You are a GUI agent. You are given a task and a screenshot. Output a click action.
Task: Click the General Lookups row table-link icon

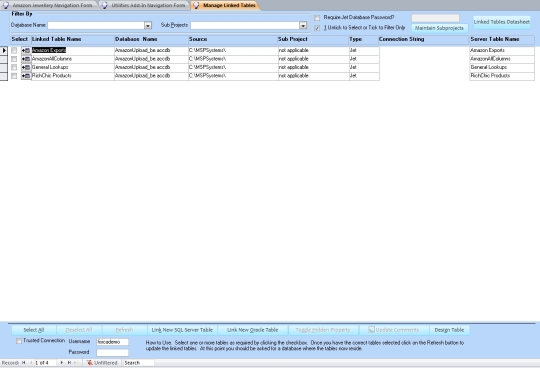coord(26,67)
